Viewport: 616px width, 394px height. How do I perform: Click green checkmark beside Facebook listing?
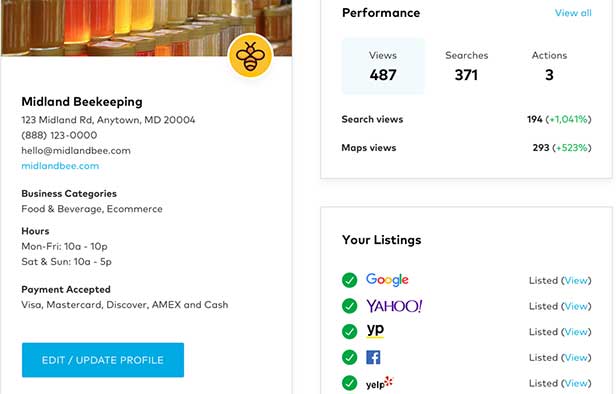[349, 357]
